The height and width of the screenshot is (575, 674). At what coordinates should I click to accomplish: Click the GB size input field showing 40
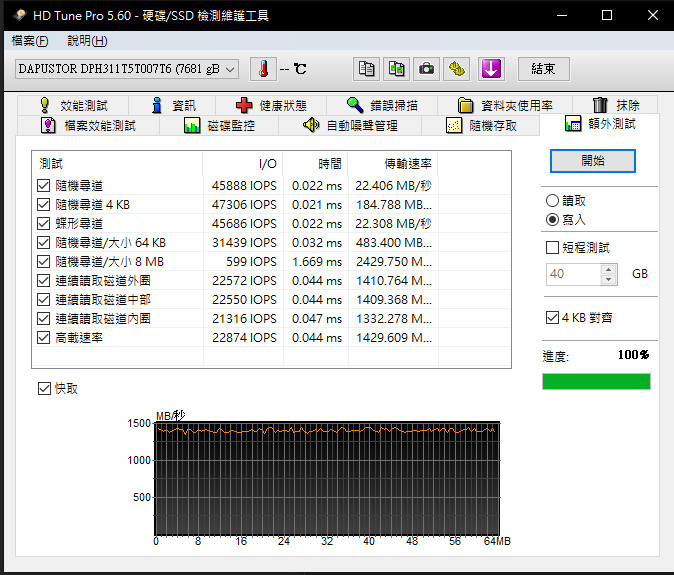coord(574,274)
